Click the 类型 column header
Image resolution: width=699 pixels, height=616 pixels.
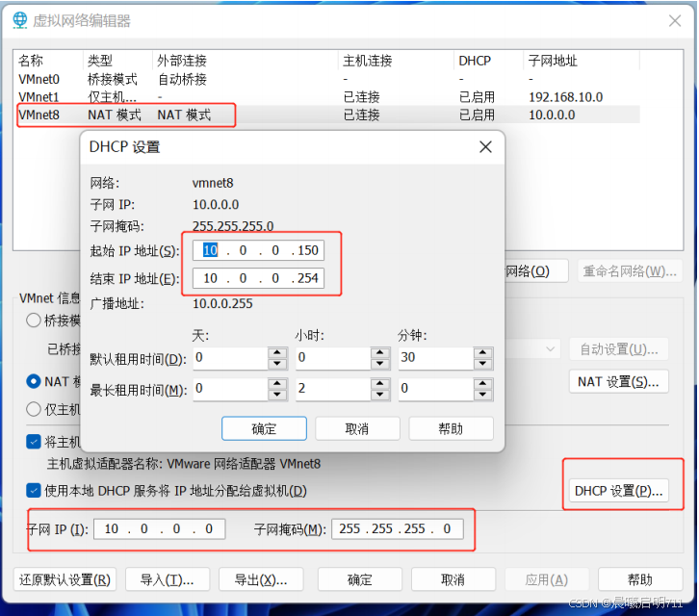tap(100, 61)
